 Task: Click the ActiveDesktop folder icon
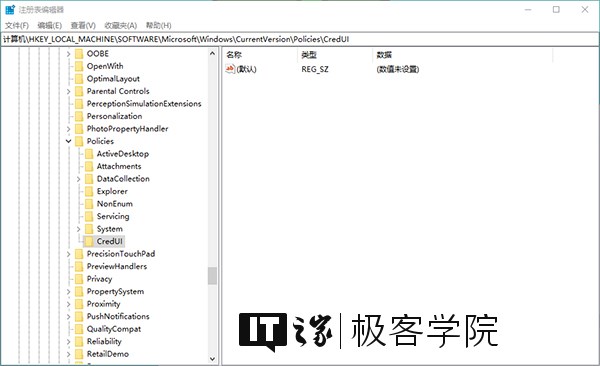[x=89, y=154]
